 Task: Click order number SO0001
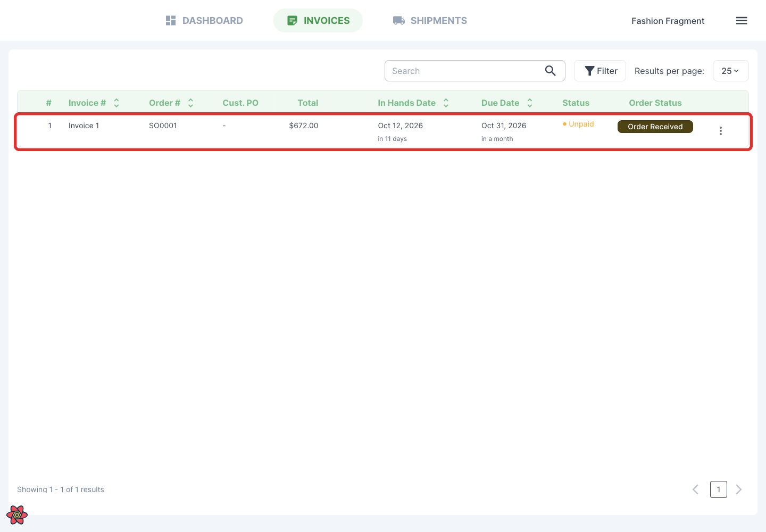point(163,126)
